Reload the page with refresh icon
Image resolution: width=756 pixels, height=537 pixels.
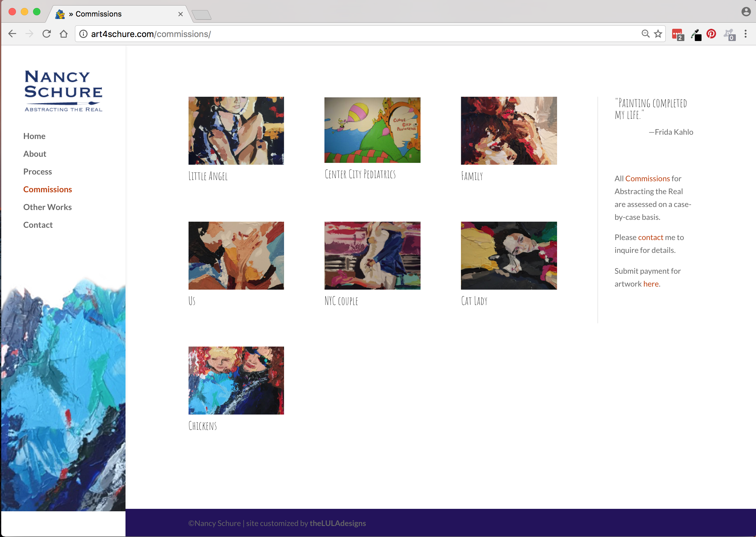pyautogui.click(x=47, y=34)
